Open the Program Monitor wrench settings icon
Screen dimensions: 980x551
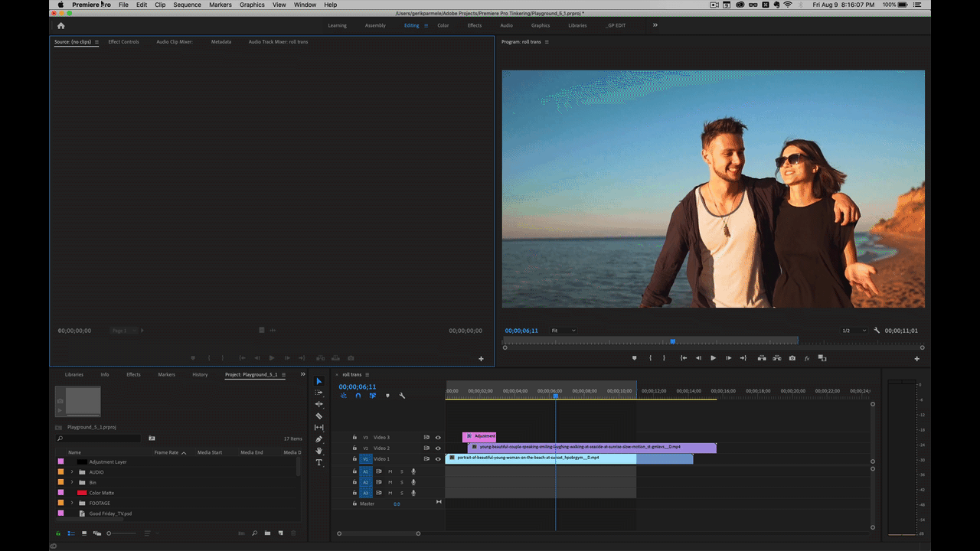(877, 331)
